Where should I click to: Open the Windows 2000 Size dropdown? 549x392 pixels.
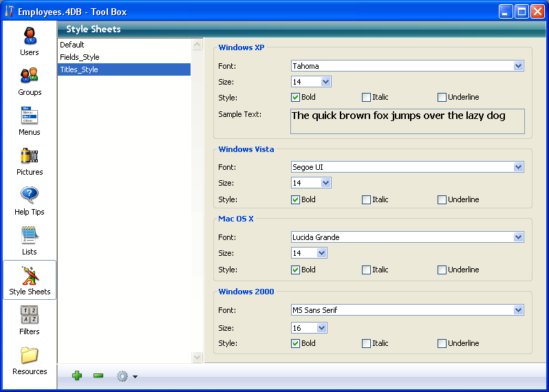[x=322, y=329]
